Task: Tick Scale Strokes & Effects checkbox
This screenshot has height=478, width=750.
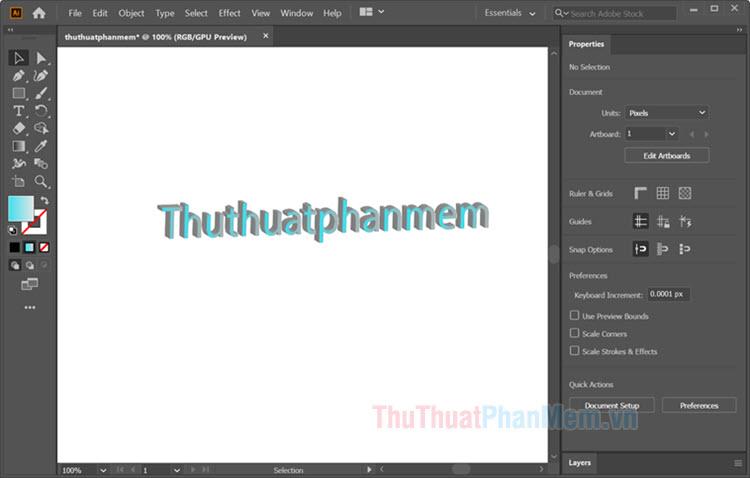Action: pyautogui.click(x=574, y=351)
